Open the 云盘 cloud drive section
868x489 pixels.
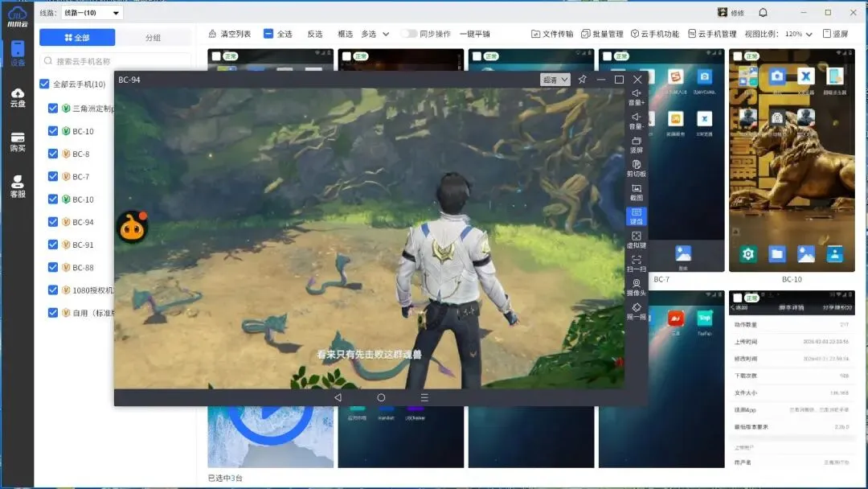18,98
